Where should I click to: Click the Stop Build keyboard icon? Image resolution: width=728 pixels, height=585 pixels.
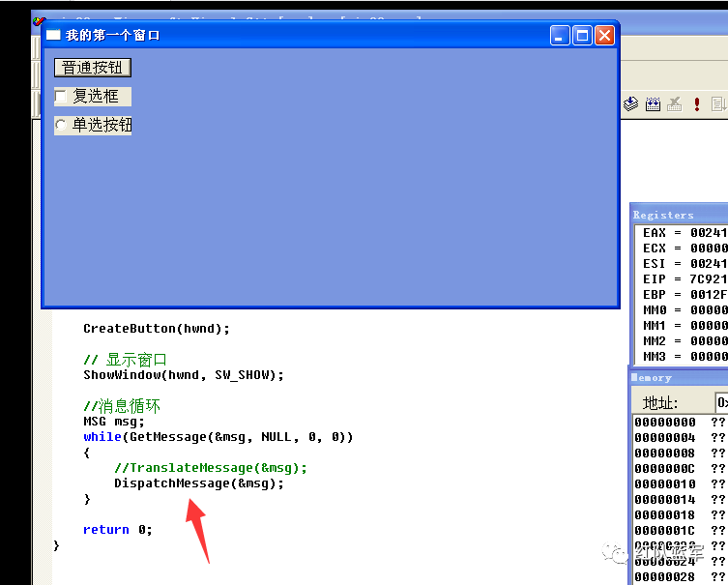[675, 104]
